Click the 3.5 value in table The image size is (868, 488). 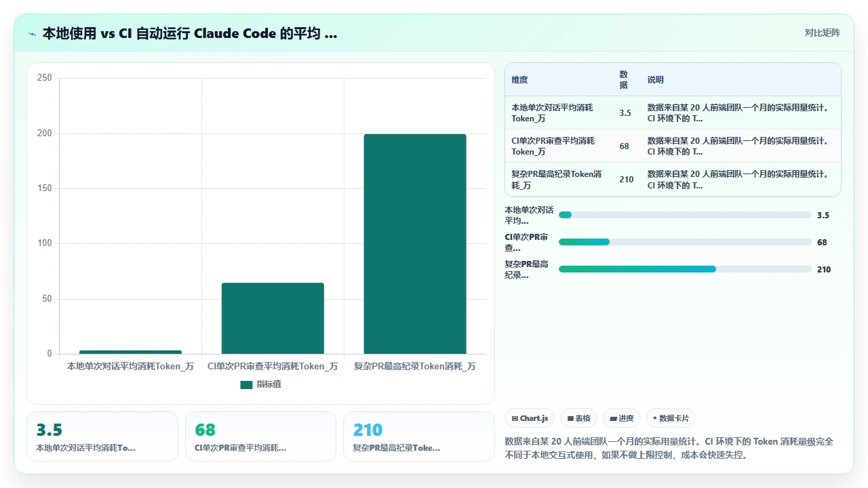[x=625, y=113]
